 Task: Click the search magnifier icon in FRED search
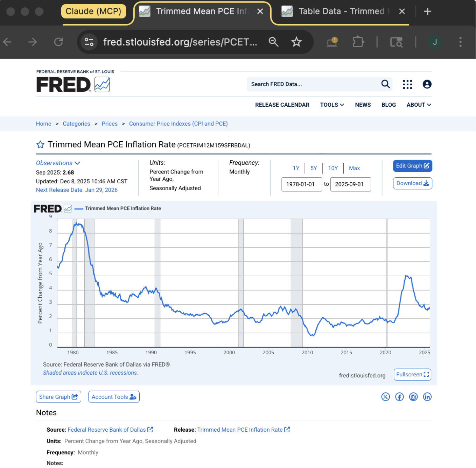point(385,84)
